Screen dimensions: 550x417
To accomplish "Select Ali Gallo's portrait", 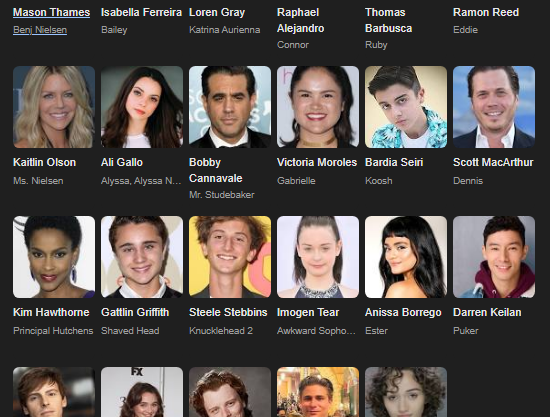I will (x=142, y=107).
